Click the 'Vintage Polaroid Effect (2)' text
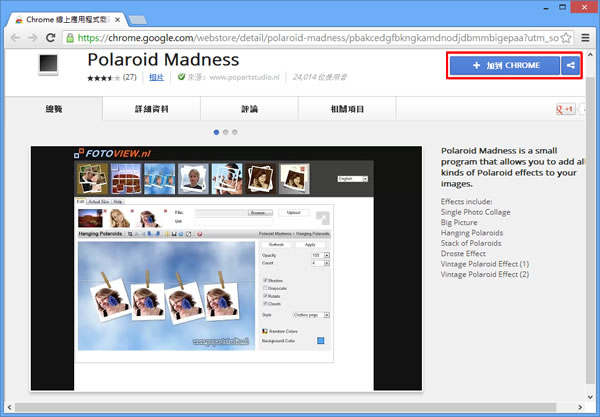Viewport: 600px width, 417px height. [485, 274]
